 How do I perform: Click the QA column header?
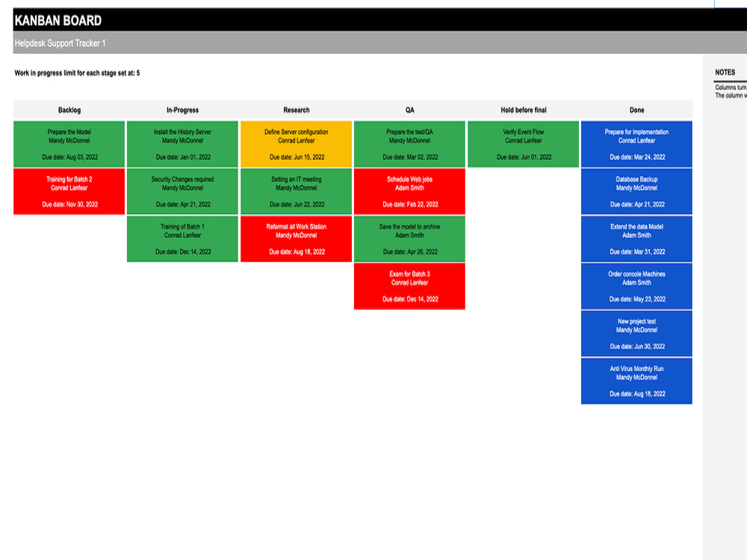coord(410,110)
